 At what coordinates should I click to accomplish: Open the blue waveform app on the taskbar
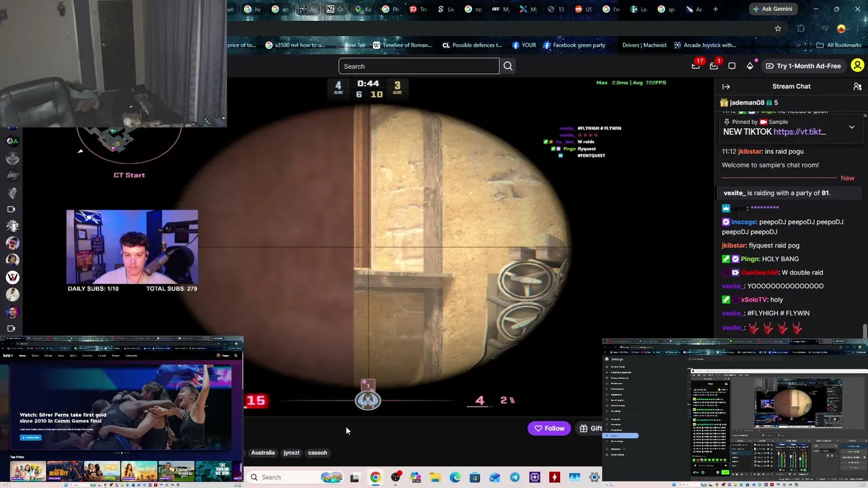574,477
